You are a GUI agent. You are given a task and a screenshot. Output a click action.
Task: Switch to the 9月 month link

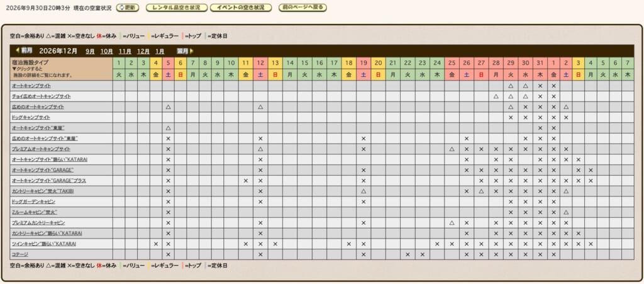click(x=91, y=52)
